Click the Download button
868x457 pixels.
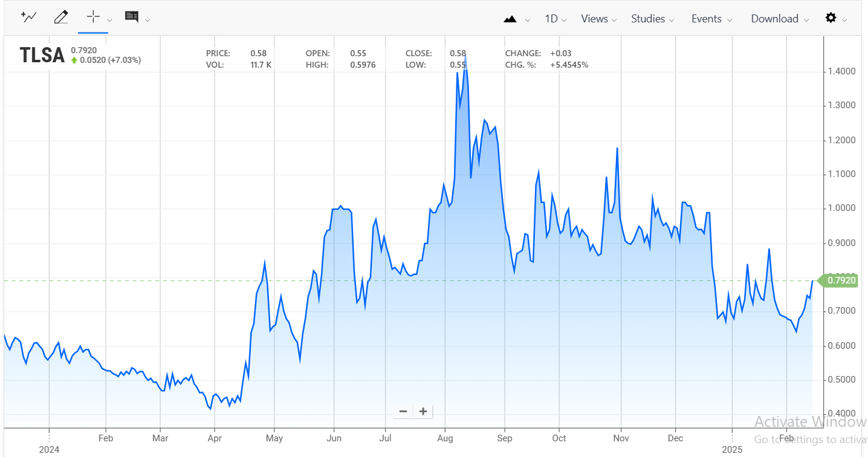pyautogui.click(x=779, y=19)
